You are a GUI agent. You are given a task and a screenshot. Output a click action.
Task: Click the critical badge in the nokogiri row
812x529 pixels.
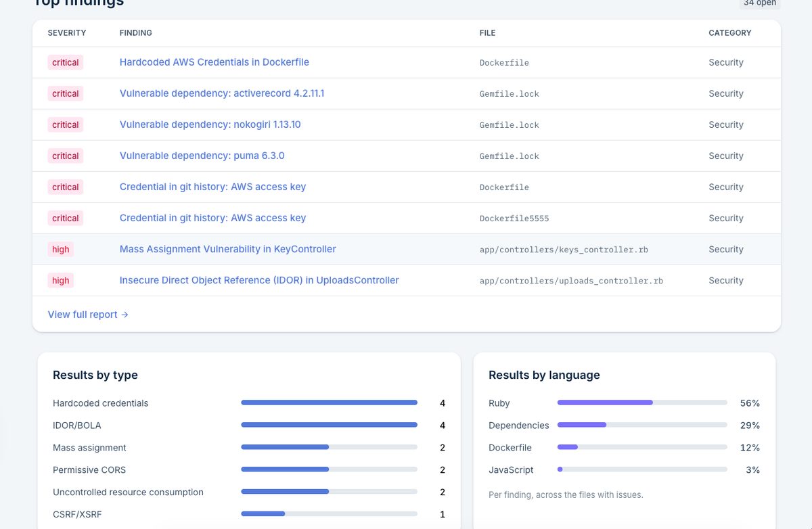(66, 124)
